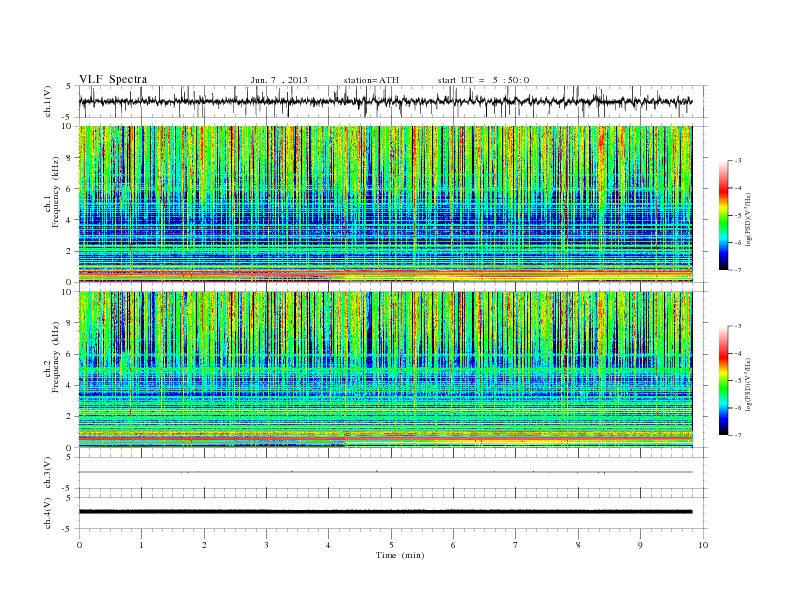Click the '-7' label on ch.2 colorbar
The image size is (792, 612).
tap(737, 435)
